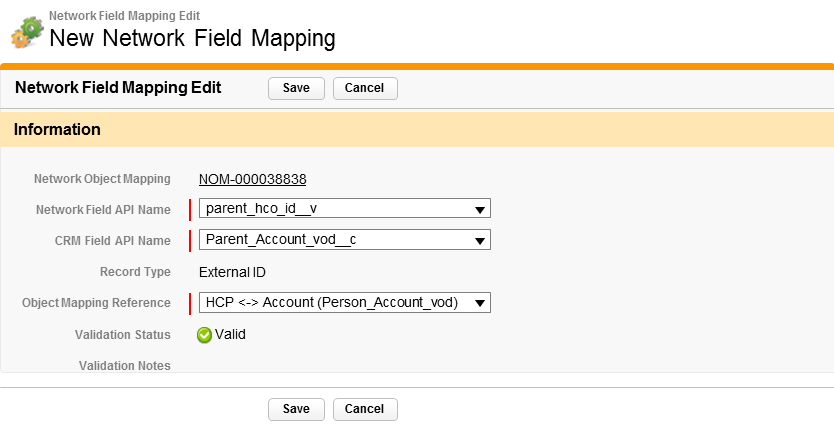The width and height of the screenshot is (834, 431).
Task: Click the Network Field Mapping gear icon
Action: [26, 32]
